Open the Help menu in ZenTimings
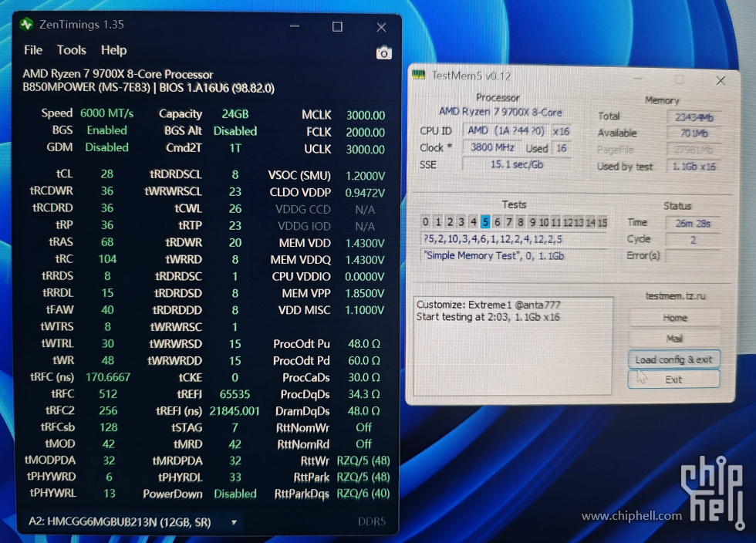Viewport: 756px width, 543px height. click(x=113, y=50)
